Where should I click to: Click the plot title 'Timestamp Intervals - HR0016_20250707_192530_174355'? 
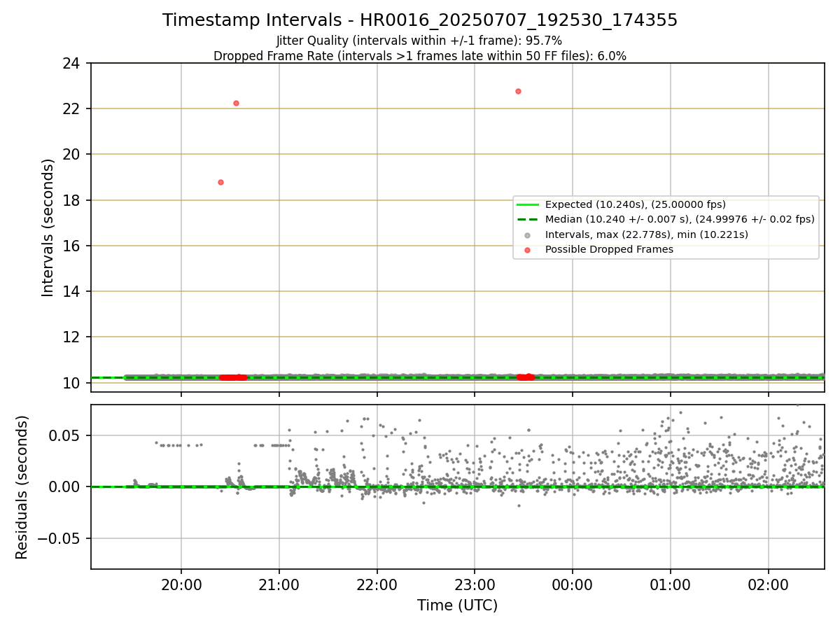click(x=420, y=20)
